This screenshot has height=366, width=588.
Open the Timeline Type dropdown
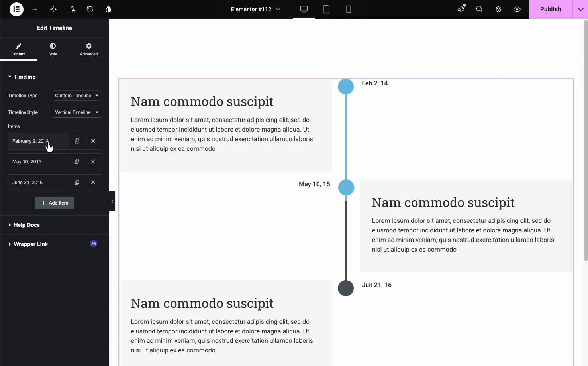pyautogui.click(x=77, y=96)
